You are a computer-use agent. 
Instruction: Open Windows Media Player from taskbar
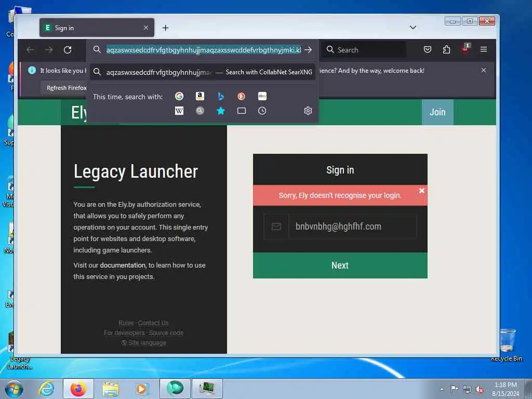141,389
